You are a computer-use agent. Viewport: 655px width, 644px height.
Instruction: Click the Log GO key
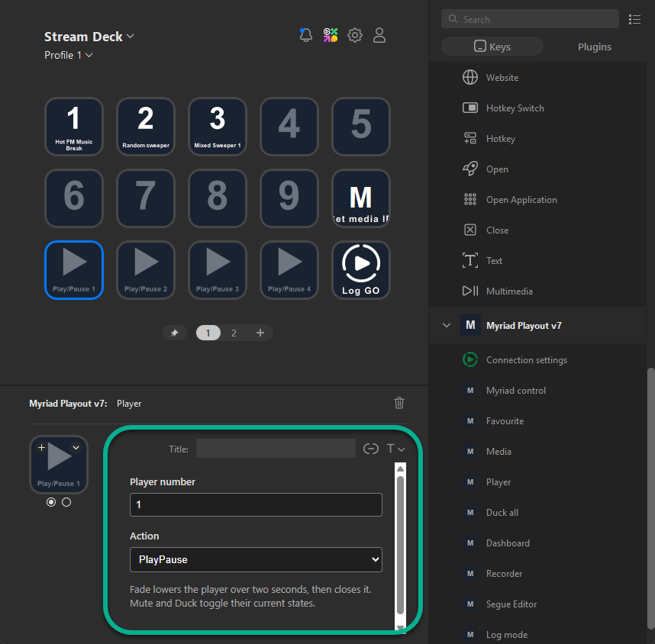(361, 270)
